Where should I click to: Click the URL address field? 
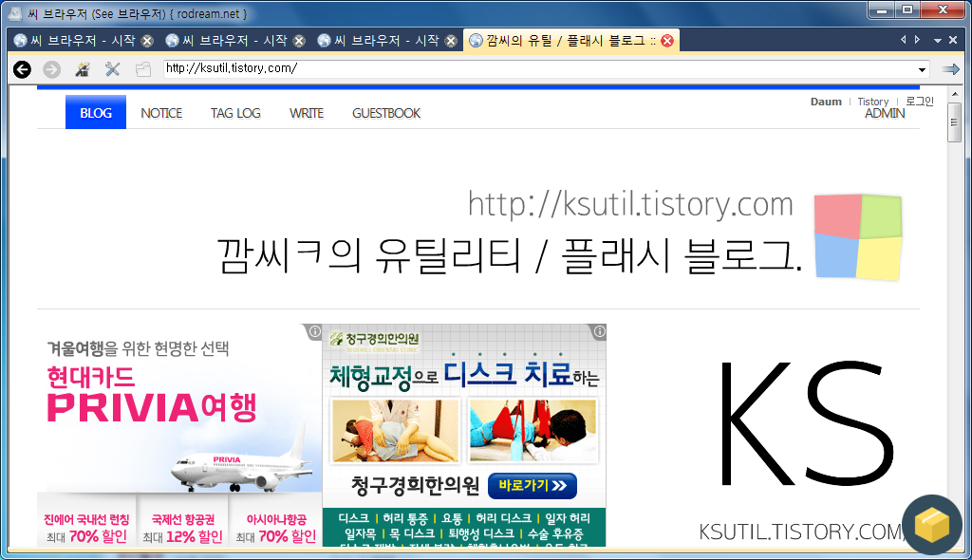[x=539, y=69]
